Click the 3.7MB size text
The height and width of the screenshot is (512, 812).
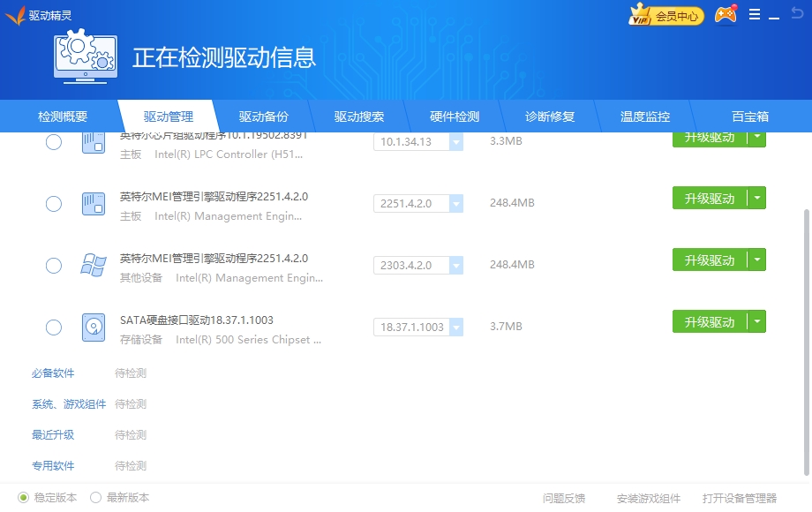pos(506,327)
